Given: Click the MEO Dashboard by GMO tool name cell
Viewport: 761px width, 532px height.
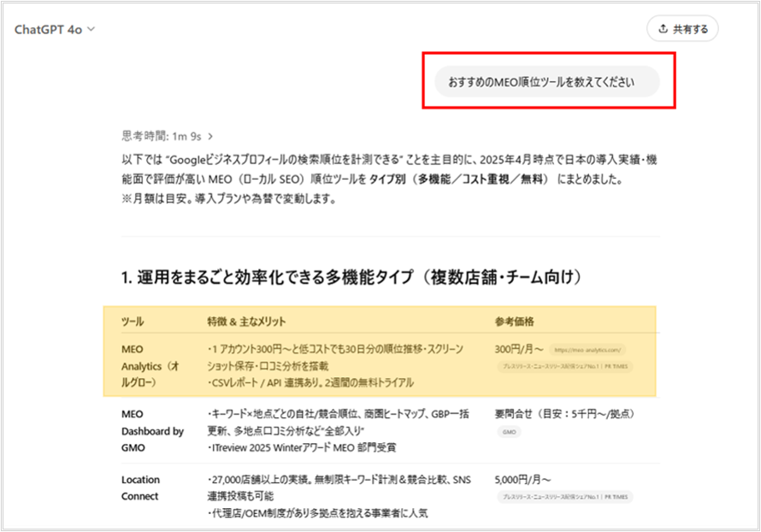Looking at the screenshot, I should coord(152,431).
